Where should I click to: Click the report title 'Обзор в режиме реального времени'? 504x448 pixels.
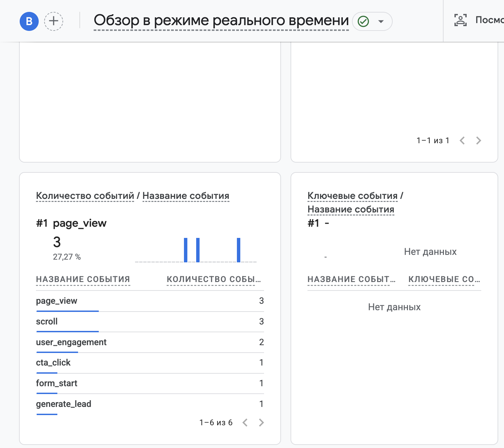(221, 20)
